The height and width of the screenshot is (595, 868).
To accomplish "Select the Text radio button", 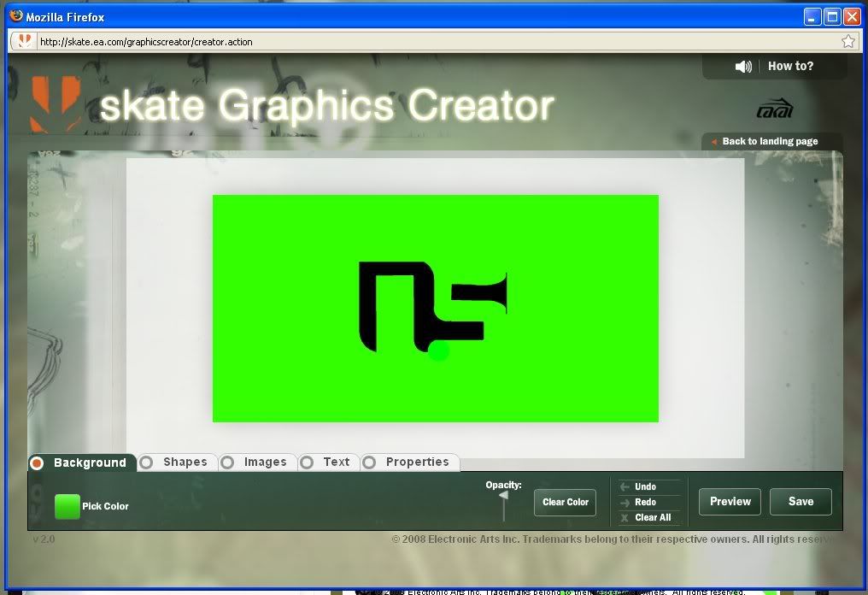I will 307,462.
